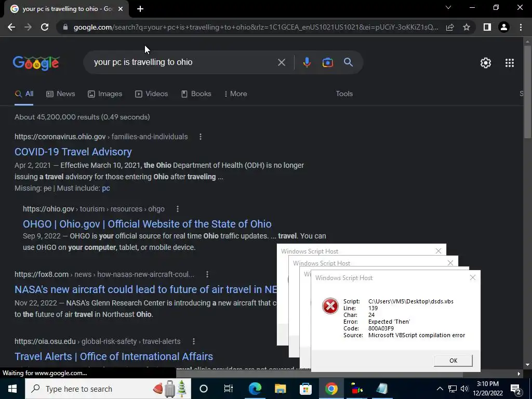Open the Chrome profile avatar menu
Viewport: 532px width, 399px height.
point(504,27)
